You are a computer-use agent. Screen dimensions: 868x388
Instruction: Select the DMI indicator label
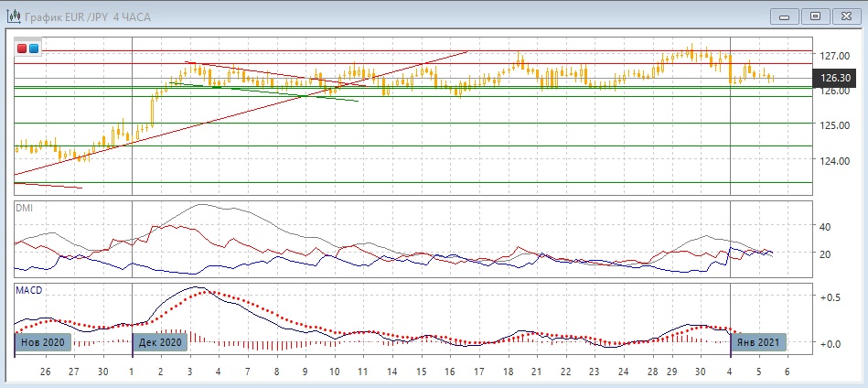pos(24,209)
